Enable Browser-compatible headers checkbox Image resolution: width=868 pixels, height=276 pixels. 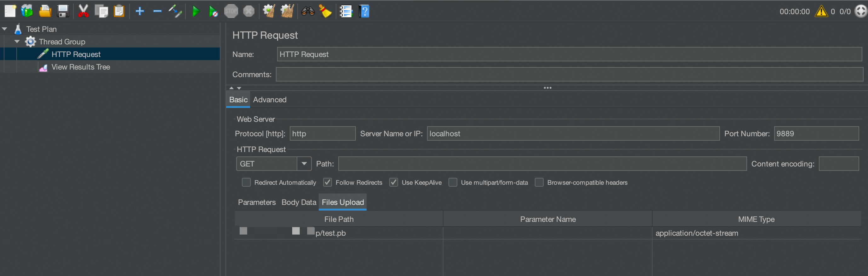[539, 182]
